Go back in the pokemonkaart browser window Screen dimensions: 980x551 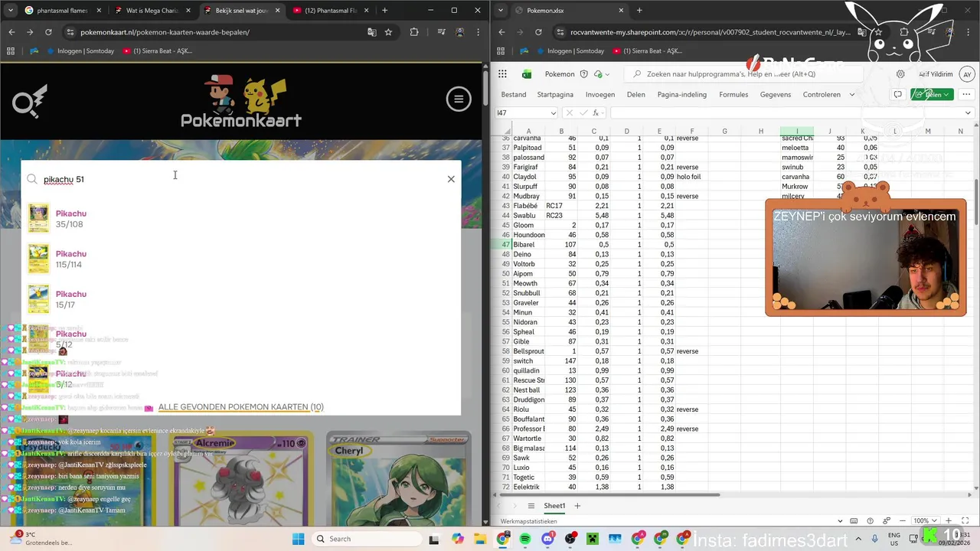pyautogui.click(x=11, y=32)
